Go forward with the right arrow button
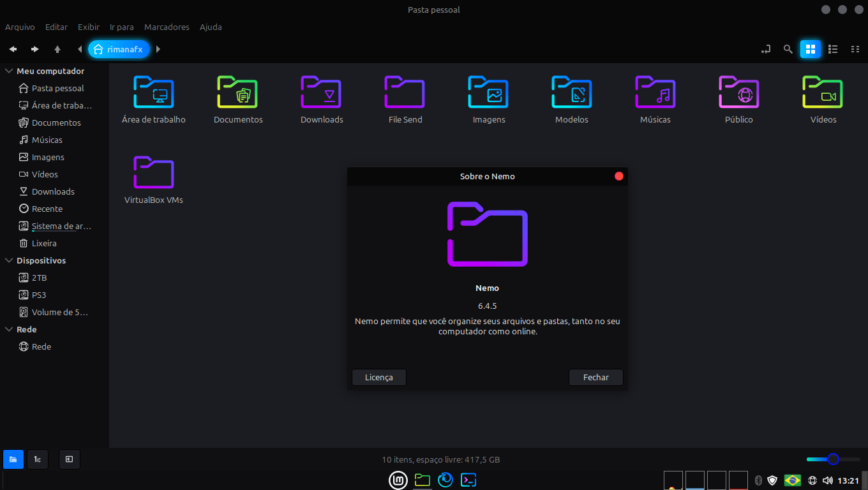This screenshot has width=868, height=490. 35,49
